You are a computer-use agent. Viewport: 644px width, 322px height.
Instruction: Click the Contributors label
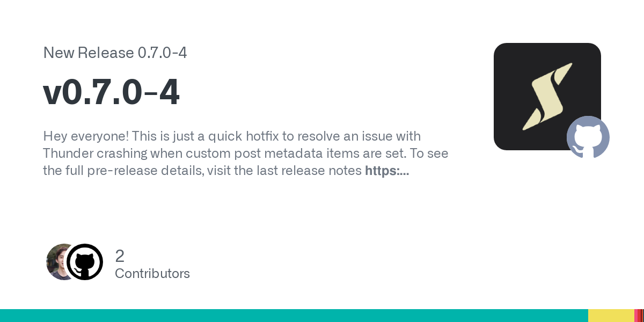152,274
